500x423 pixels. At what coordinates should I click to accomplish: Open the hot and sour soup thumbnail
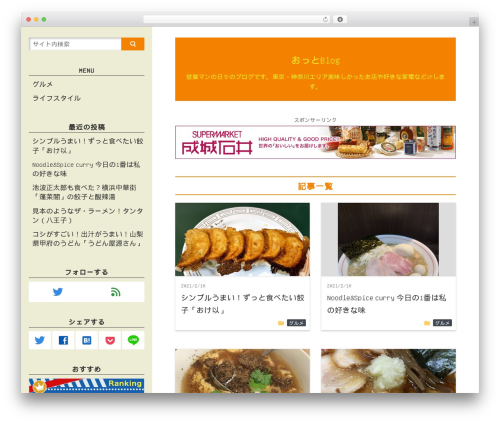point(242,371)
